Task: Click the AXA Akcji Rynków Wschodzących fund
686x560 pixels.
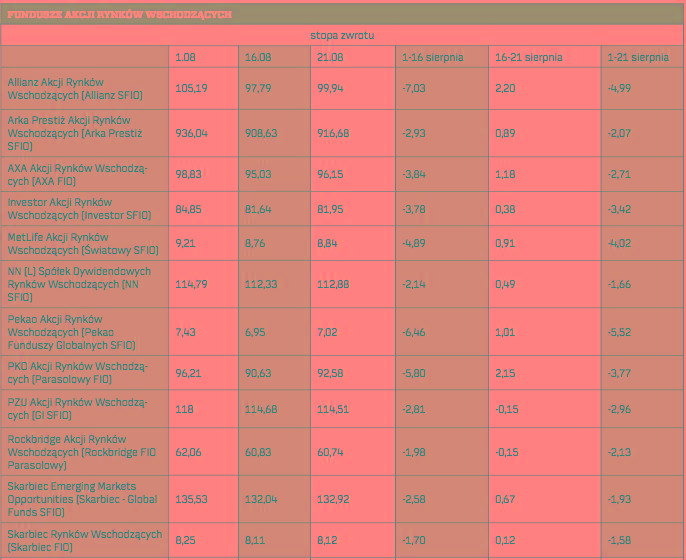Action: 77,175
